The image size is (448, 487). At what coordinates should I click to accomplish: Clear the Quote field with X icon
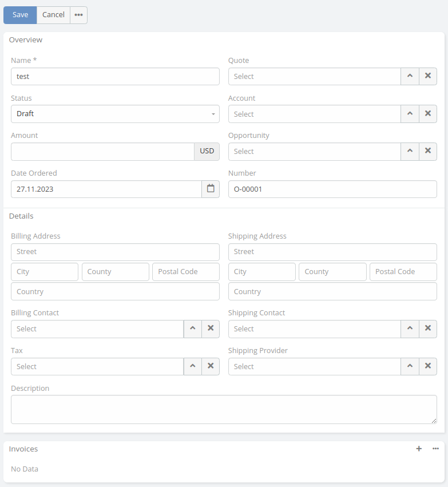pos(427,77)
